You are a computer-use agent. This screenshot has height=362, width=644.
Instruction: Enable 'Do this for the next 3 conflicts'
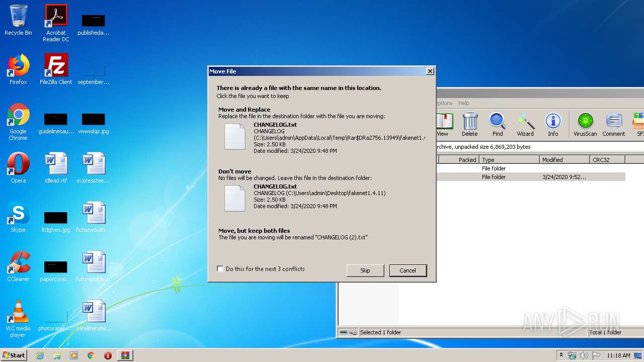click(220, 269)
